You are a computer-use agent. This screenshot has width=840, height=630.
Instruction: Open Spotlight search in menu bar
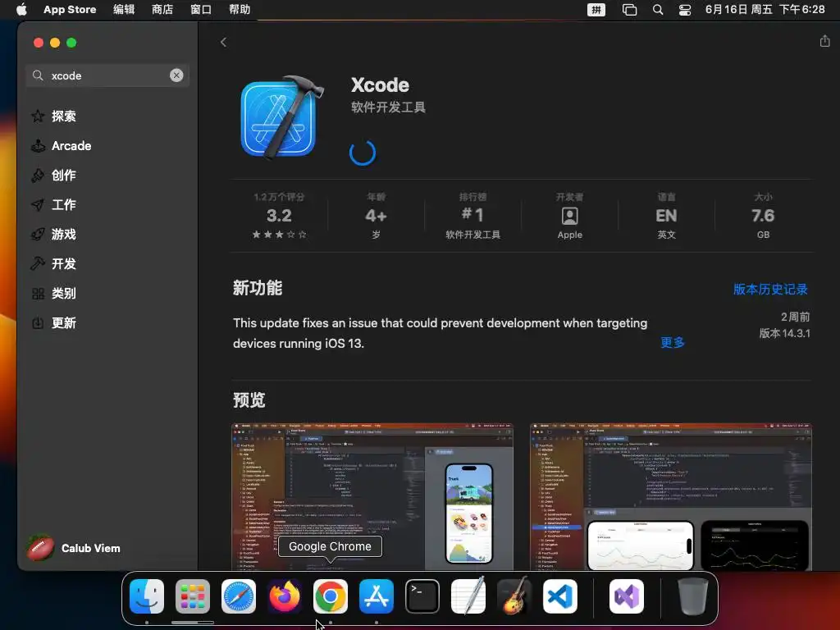(658, 10)
